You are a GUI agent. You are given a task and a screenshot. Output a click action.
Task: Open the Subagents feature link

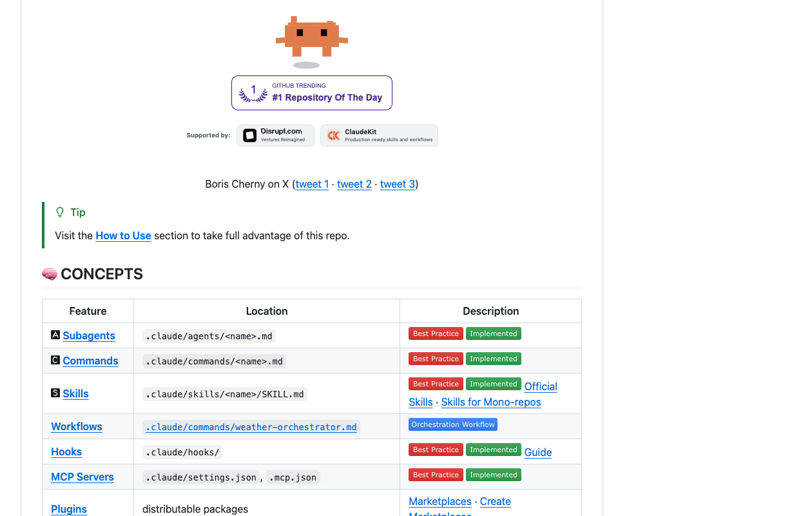(89, 335)
